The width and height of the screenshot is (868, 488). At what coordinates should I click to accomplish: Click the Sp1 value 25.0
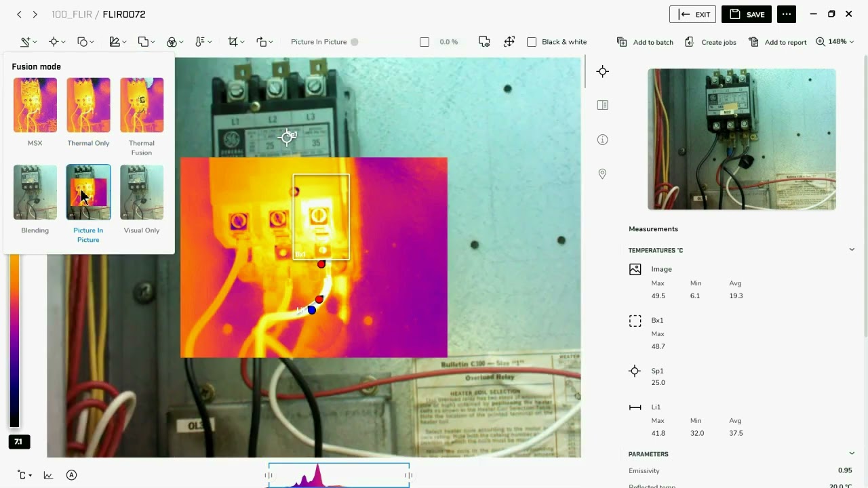coord(658,383)
